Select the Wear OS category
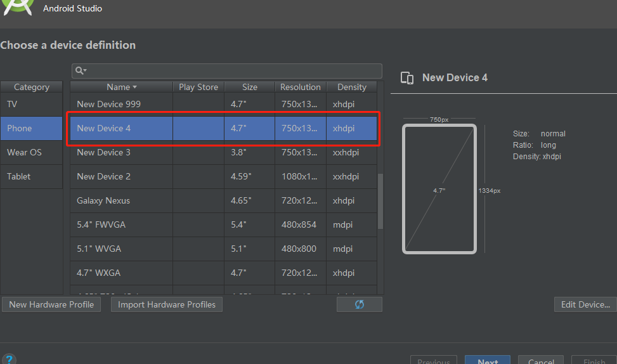The width and height of the screenshot is (617, 364). pyautogui.click(x=32, y=152)
